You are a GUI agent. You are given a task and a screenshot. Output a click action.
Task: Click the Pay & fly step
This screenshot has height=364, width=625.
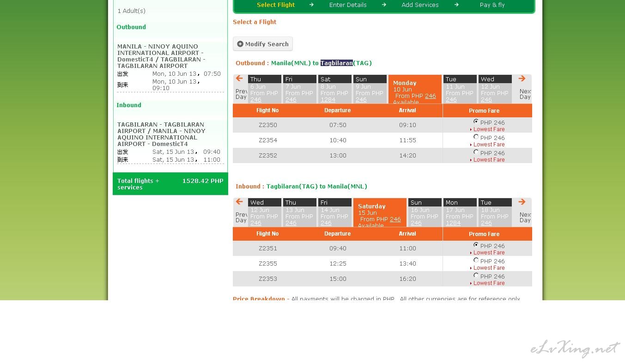click(492, 5)
